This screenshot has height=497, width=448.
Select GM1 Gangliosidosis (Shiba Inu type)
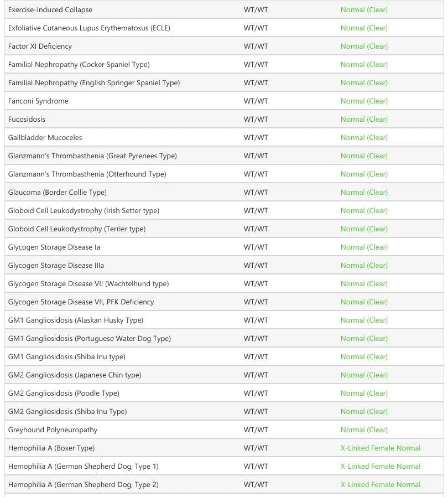[67, 357]
